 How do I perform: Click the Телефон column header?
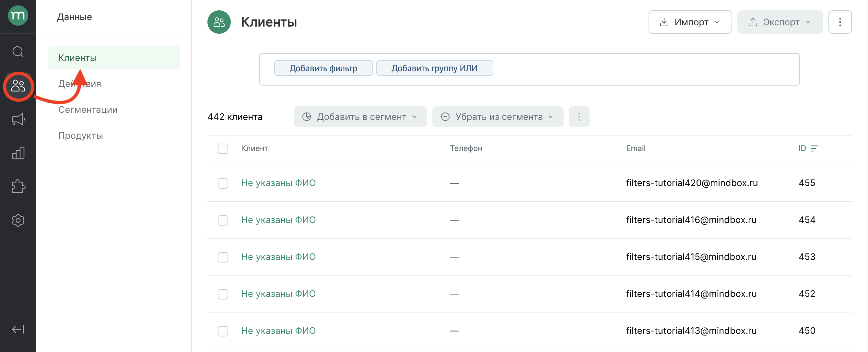pos(466,148)
